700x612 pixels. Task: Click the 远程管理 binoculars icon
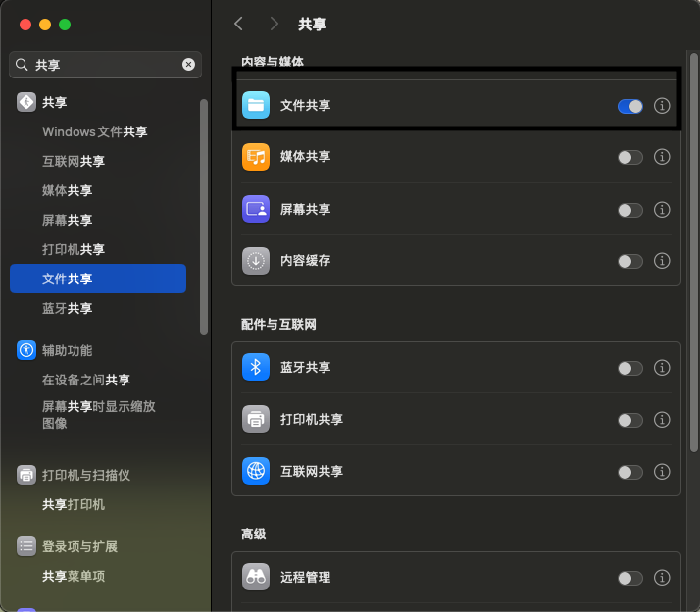[255, 577]
